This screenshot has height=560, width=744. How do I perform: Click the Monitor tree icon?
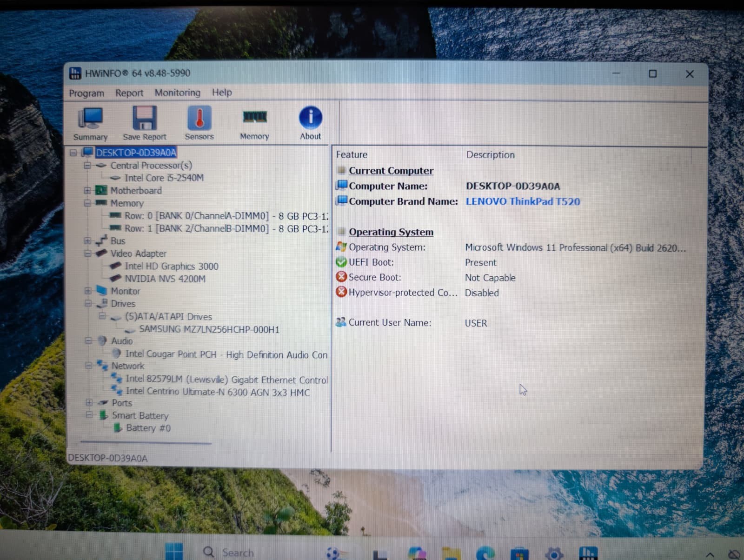click(101, 290)
